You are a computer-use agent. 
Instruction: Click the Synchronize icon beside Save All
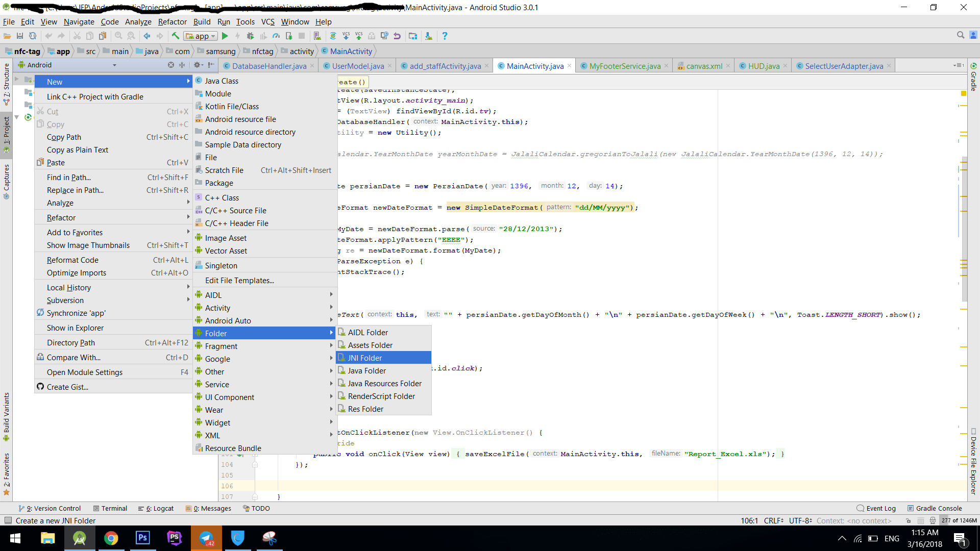(x=33, y=36)
